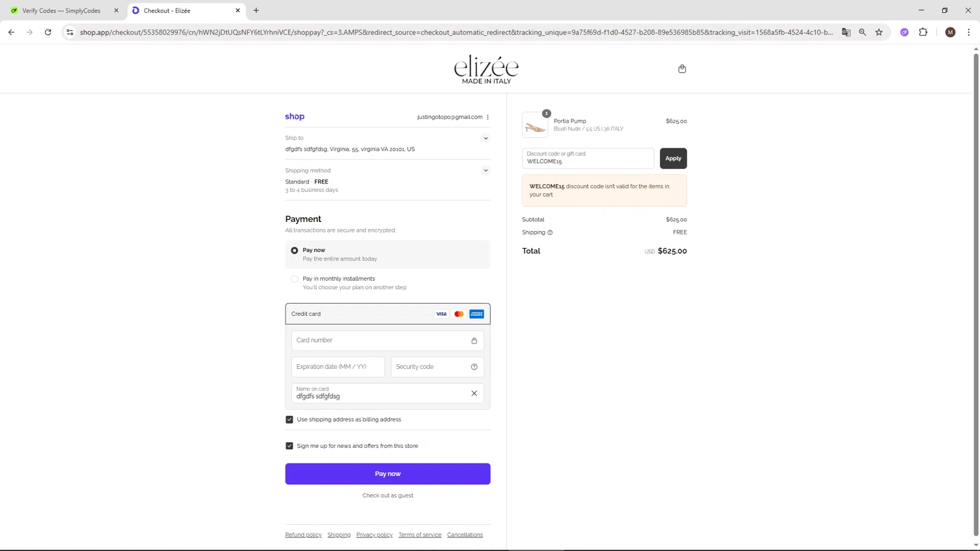The width and height of the screenshot is (980, 551).
Task: Click the discount code or gift card field
Action: [x=588, y=159]
